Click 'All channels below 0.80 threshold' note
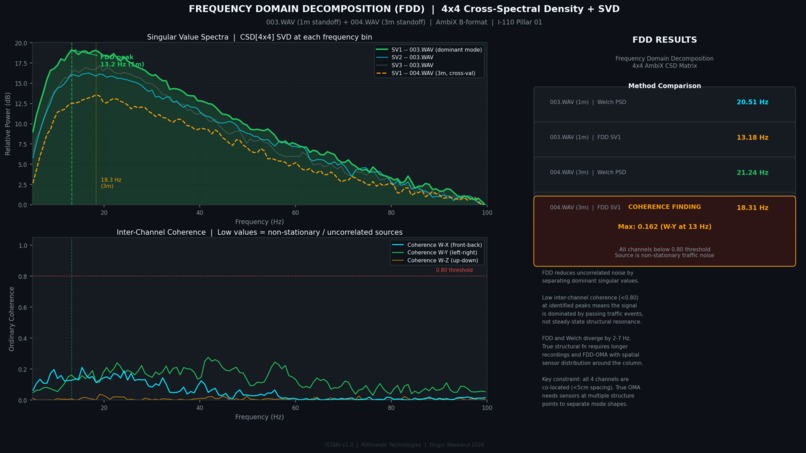The height and width of the screenshot is (453, 806). click(664, 249)
